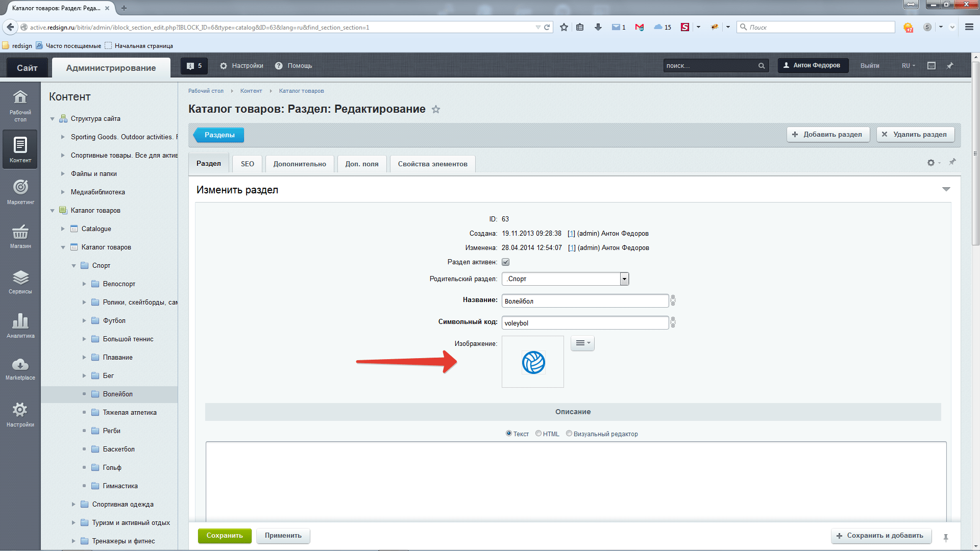Click the Добавить раздел button
Viewport: 980px width, 551px height.
pos(828,135)
